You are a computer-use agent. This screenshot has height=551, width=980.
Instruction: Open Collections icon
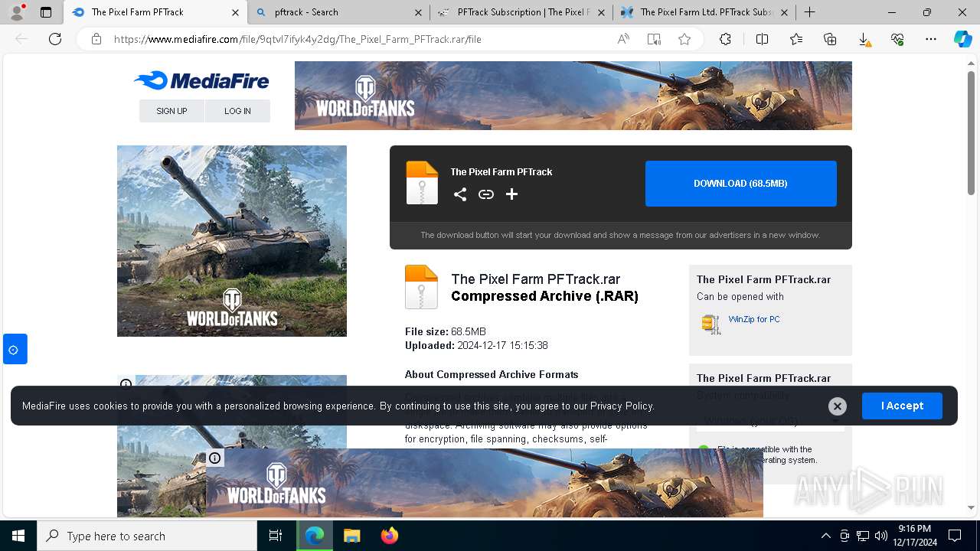pos(830,39)
